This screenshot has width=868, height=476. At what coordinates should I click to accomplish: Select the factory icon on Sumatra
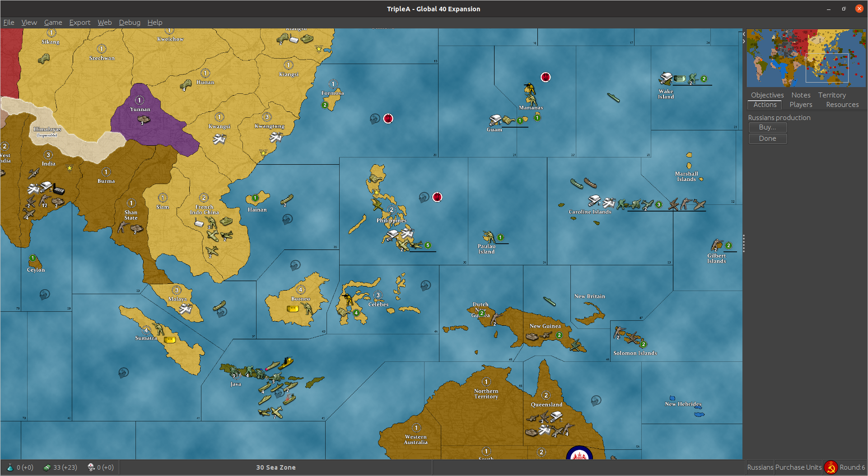pos(170,340)
